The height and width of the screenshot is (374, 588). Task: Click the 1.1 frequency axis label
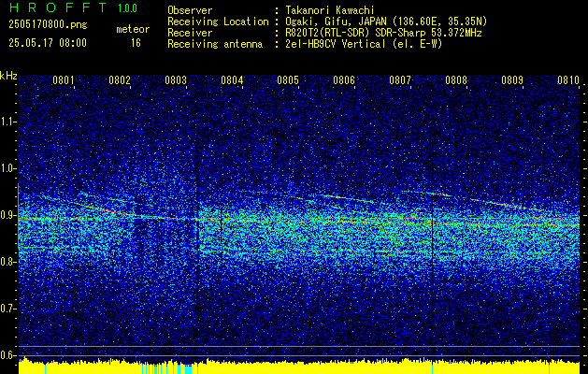click(8, 122)
